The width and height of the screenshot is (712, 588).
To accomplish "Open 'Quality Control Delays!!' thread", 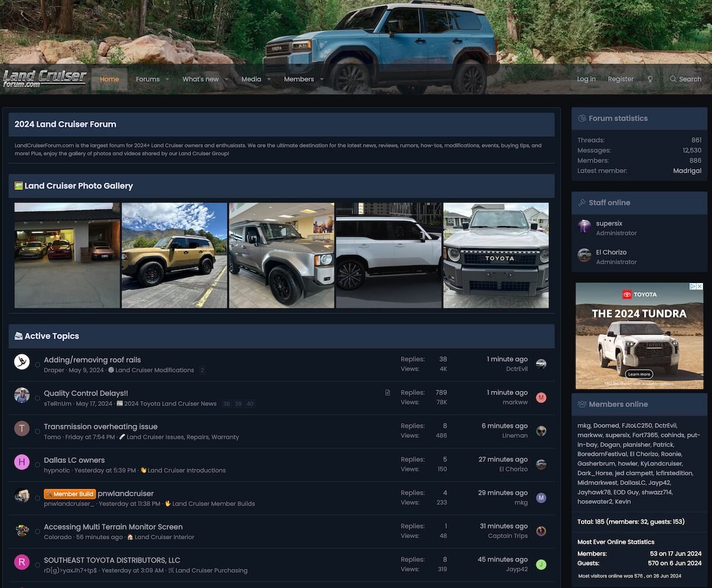I will tap(86, 393).
